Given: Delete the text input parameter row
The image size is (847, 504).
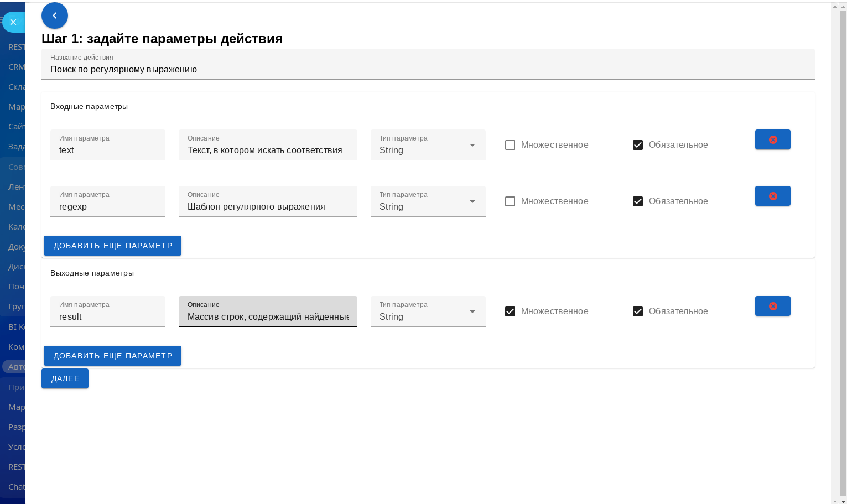Looking at the screenshot, I should point(772,140).
